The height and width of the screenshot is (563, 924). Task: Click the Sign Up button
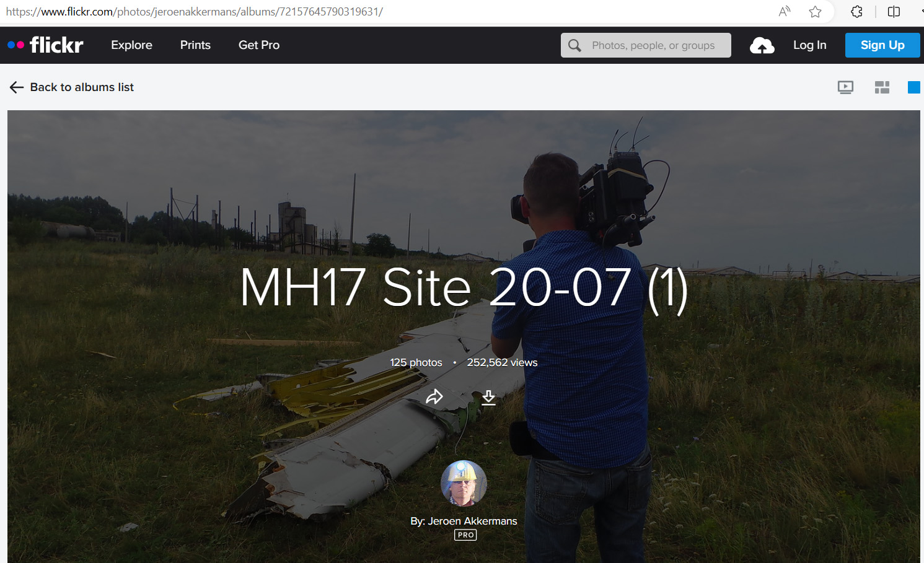882,45
